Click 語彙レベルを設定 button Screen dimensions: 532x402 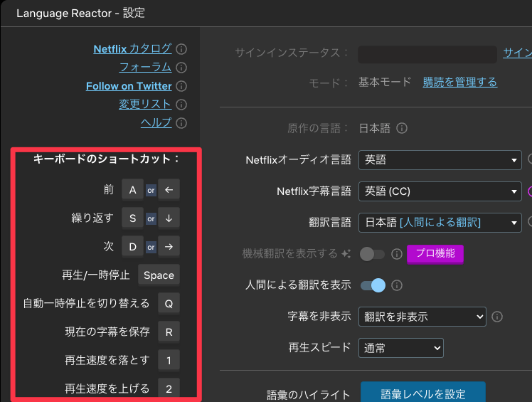(x=423, y=393)
